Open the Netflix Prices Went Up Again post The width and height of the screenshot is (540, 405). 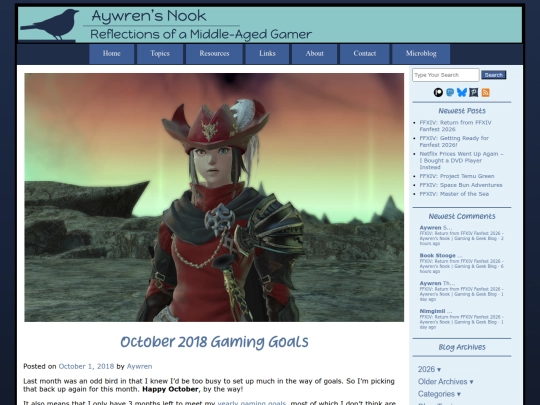click(461, 160)
